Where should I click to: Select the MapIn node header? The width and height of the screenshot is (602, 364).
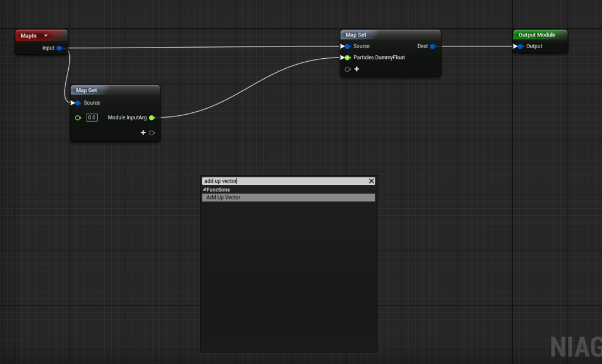pos(41,36)
